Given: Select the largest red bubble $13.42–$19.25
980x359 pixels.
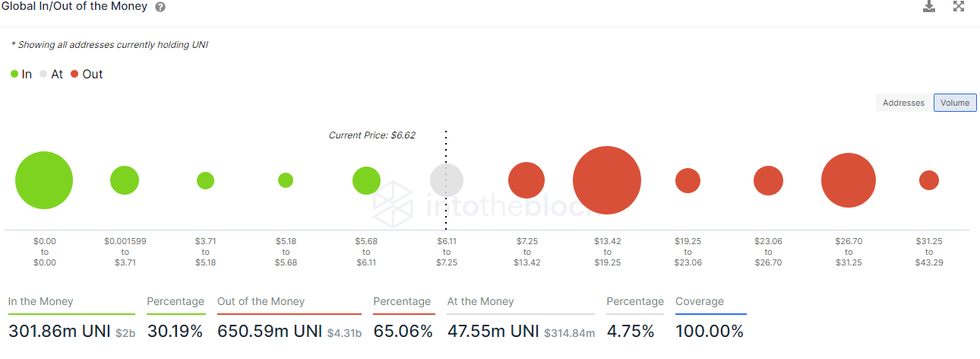Looking at the screenshot, I should click(606, 180).
